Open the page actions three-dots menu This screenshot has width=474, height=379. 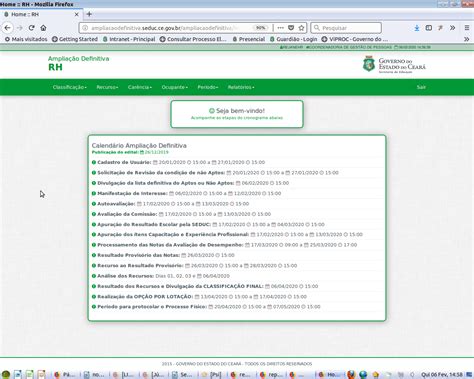point(281,28)
